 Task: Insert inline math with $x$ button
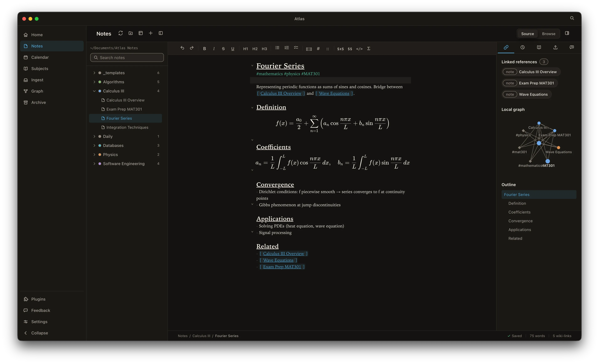coord(340,49)
